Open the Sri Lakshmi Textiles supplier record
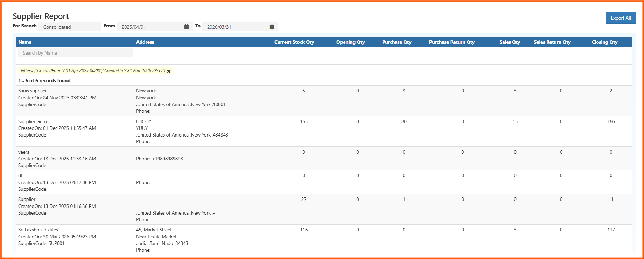The width and height of the screenshot is (644, 259). coord(38,230)
